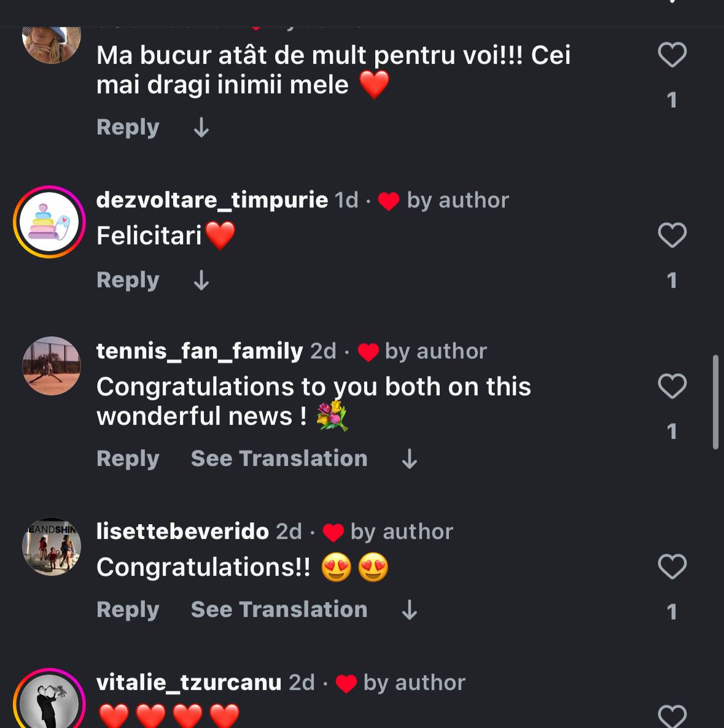
Task: See Translation for tennis_fan_family comment
Action: pos(279,459)
